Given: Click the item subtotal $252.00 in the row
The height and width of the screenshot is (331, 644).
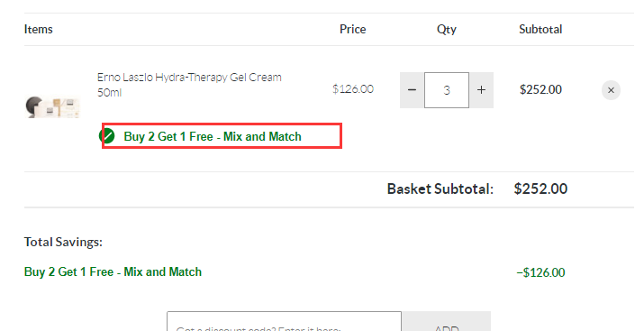Looking at the screenshot, I should (x=540, y=89).
